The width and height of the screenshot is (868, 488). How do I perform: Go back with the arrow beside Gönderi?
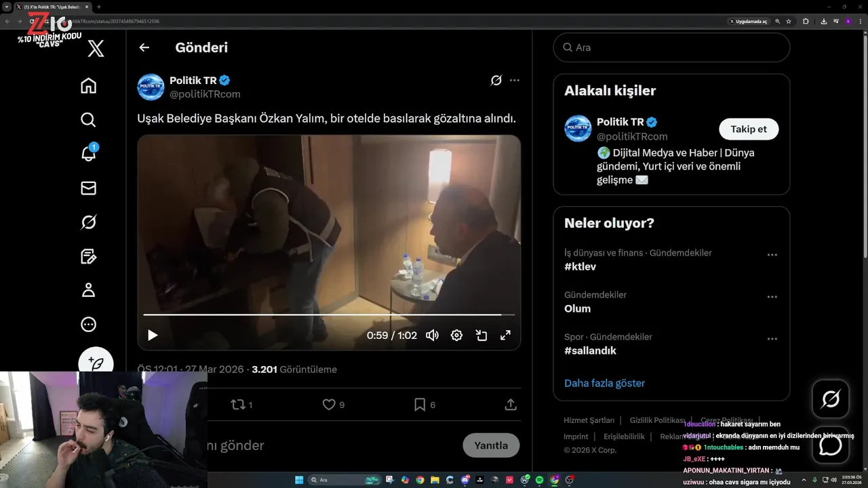point(144,47)
